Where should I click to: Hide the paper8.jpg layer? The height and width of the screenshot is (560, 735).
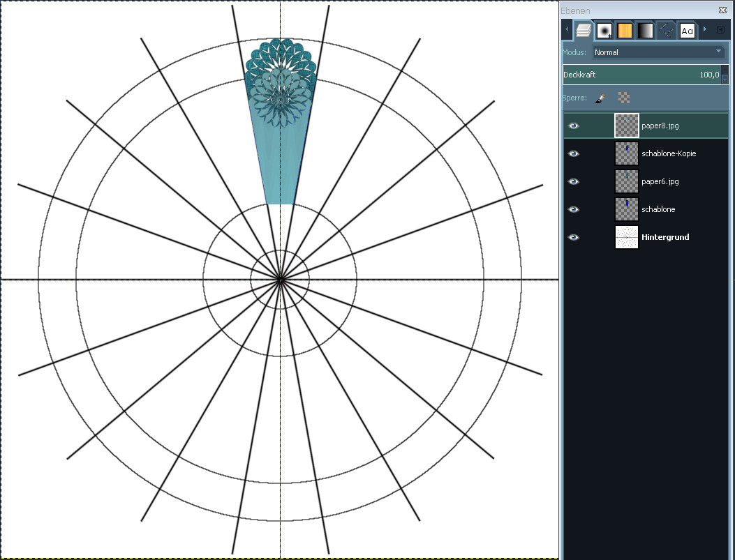(574, 126)
